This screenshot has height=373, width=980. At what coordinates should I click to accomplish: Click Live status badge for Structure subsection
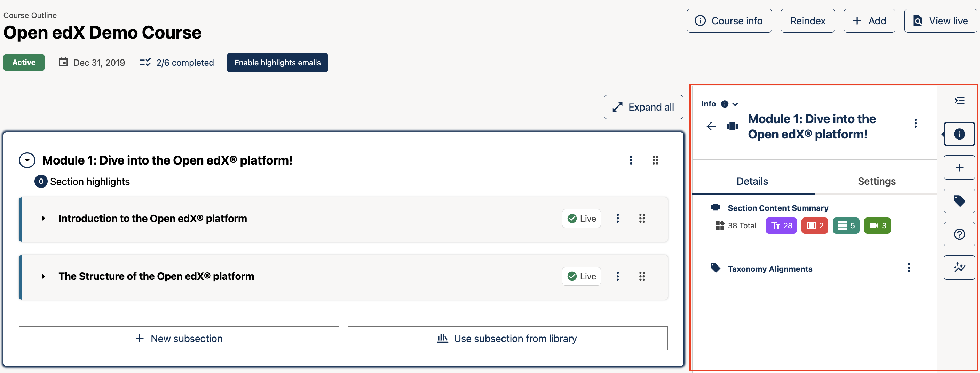581,276
